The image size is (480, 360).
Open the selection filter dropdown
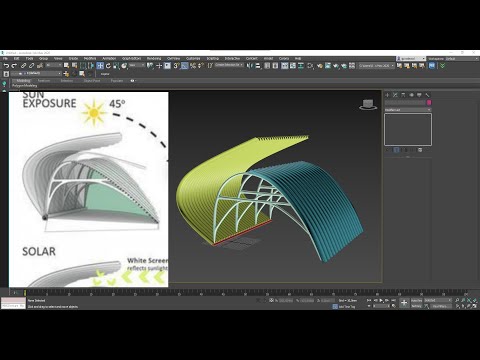click(x=53, y=65)
